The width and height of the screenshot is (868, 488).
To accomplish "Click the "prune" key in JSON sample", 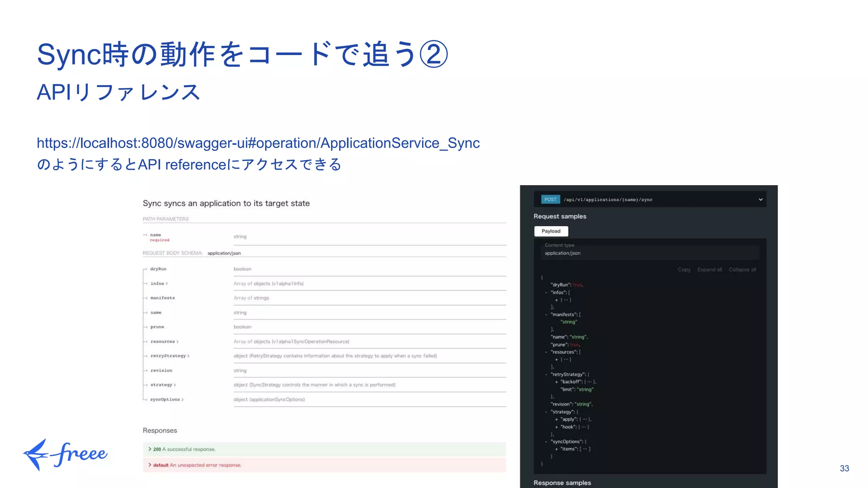I will click(x=559, y=345).
